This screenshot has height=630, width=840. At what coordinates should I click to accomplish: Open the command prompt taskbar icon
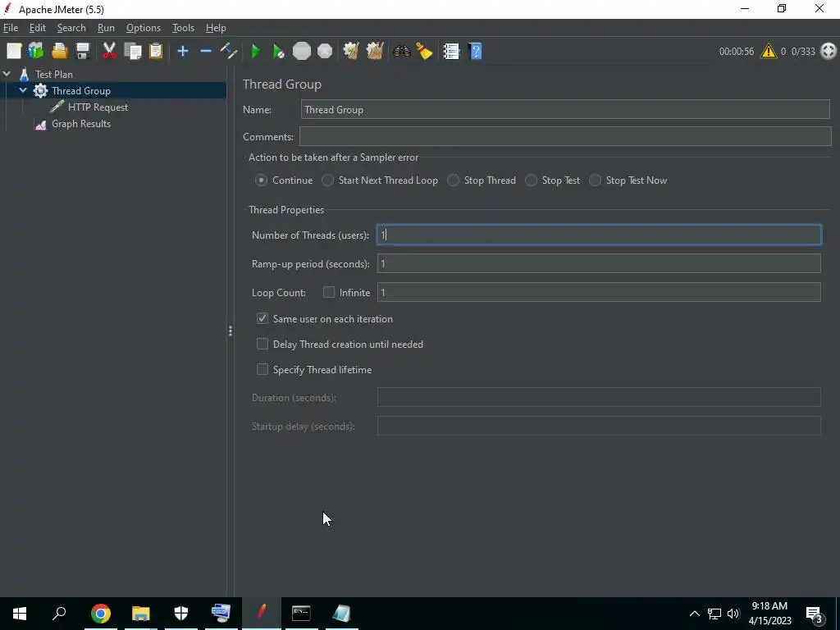coord(301,614)
